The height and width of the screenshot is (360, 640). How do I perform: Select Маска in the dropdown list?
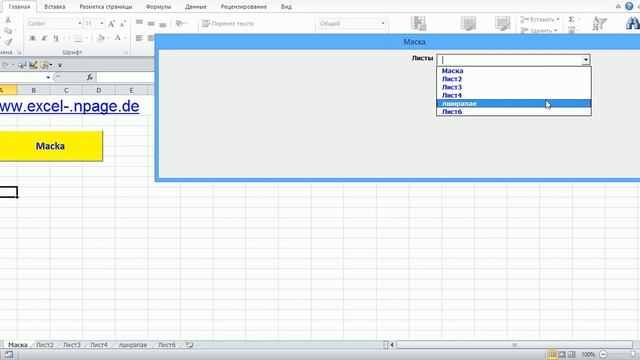coord(514,71)
